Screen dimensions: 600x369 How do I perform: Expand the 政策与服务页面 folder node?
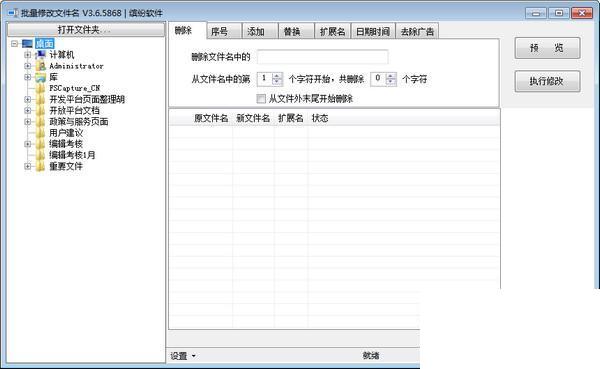click(28, 122)
